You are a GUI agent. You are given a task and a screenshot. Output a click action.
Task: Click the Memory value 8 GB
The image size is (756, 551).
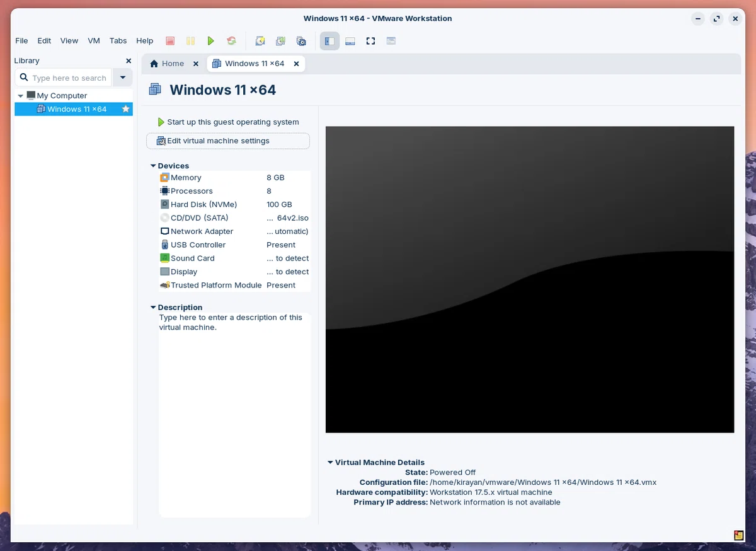[275, 178]
